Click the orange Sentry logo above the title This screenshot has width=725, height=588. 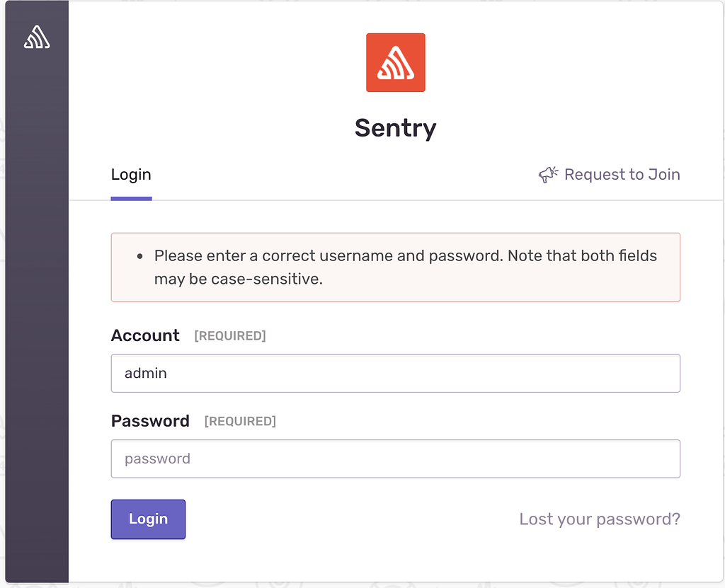(395, 62)
